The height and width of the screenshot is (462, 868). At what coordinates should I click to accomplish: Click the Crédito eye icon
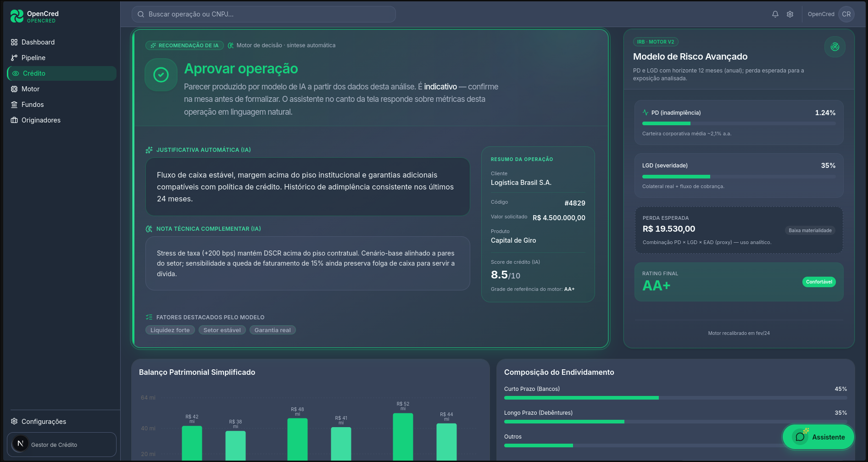tap(16, 73)
